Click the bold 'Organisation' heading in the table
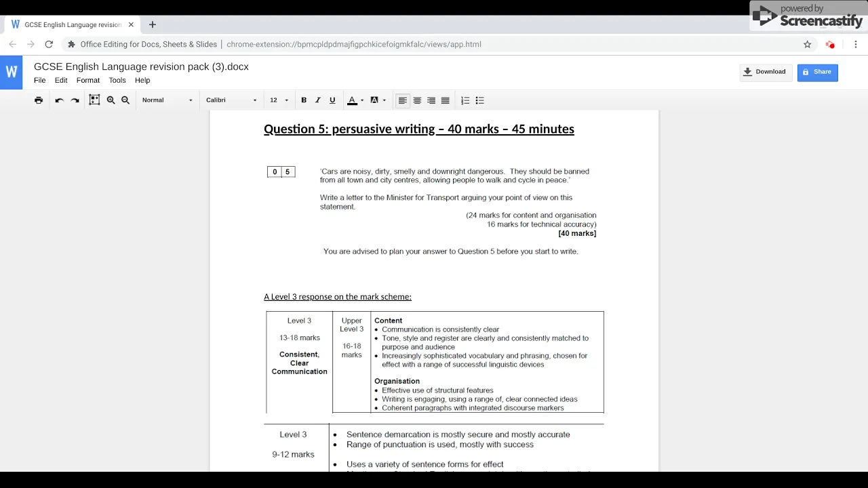Screen dimensions: 868x488 (x=397, y=381)
